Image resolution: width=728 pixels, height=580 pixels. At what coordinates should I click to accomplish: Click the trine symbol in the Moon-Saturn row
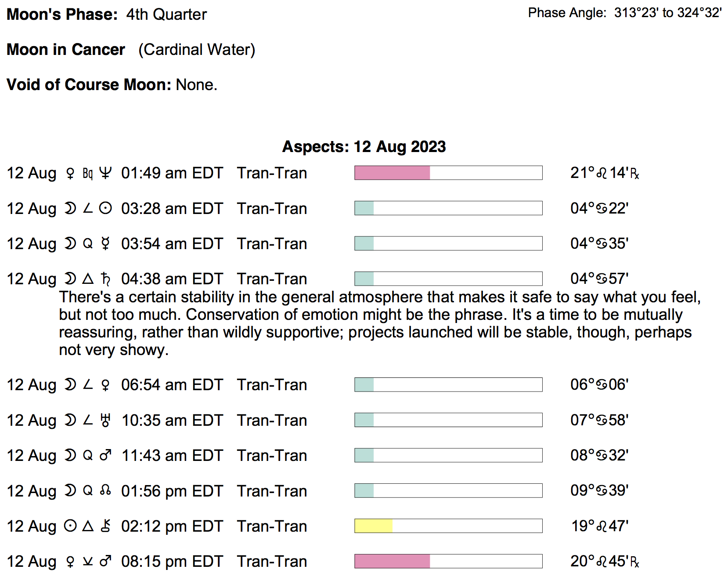[x=88, y=279]
